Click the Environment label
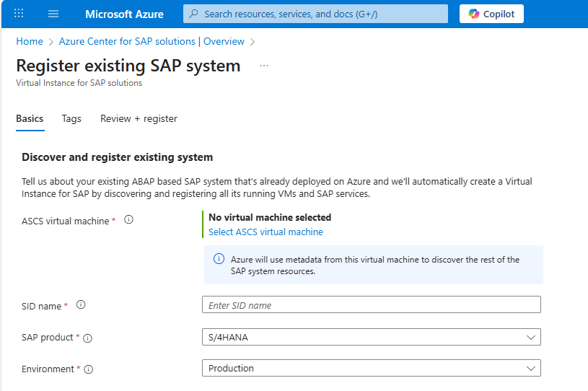The width and height of the screenshot is (588, 391). [48, 369]
